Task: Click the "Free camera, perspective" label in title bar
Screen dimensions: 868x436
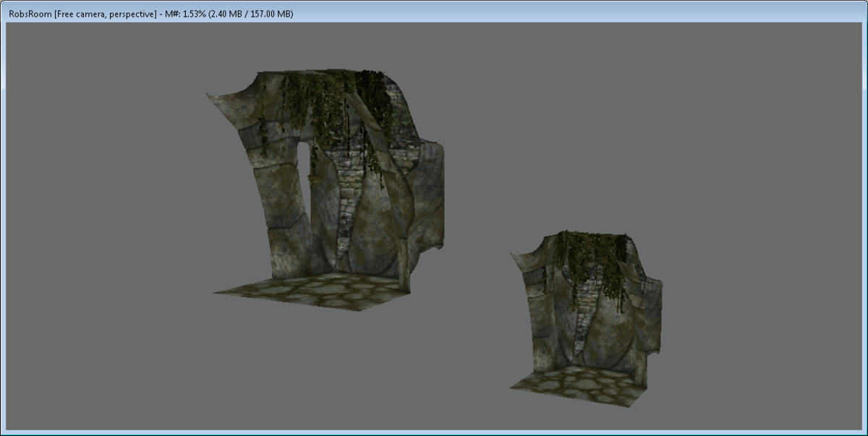Action: 106,14
